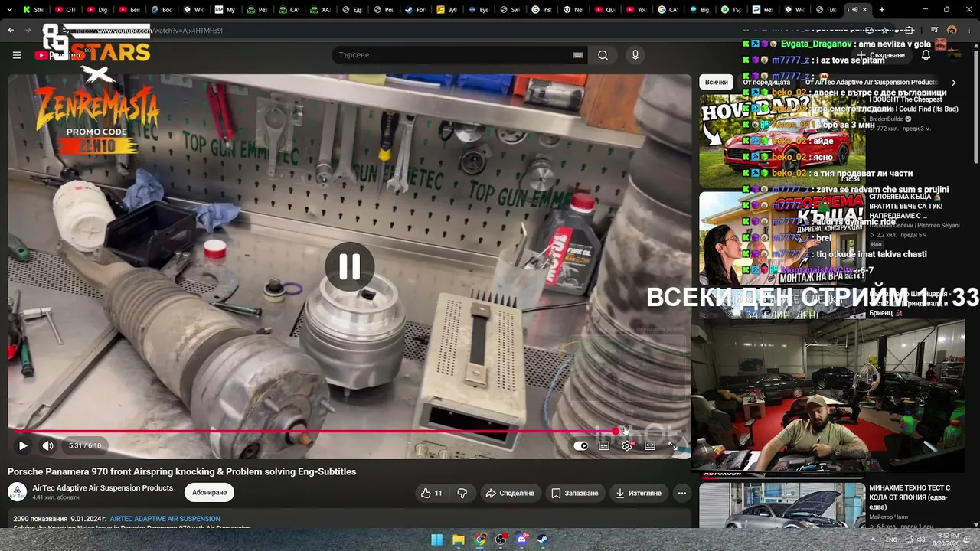This screenshot has height=551, width=980.
Task: Switch to the Big browser tab
Action: (x=701, y=10)
